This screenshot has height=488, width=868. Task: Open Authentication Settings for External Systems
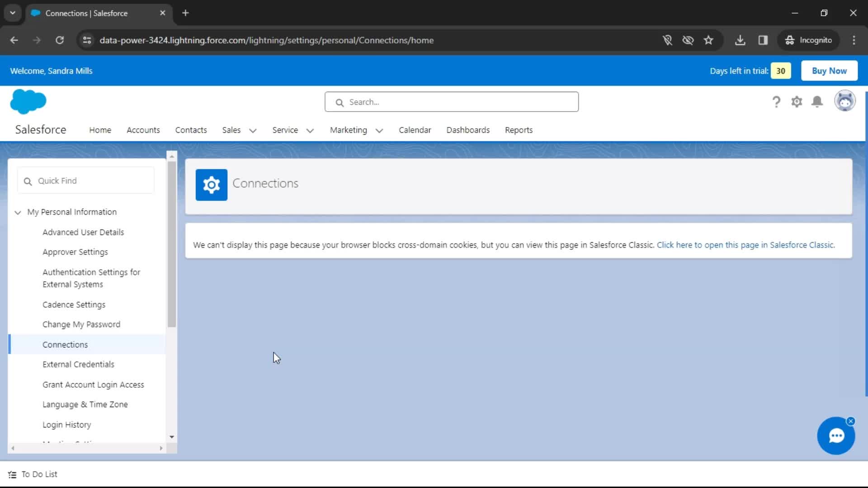(x=91, y=278)
